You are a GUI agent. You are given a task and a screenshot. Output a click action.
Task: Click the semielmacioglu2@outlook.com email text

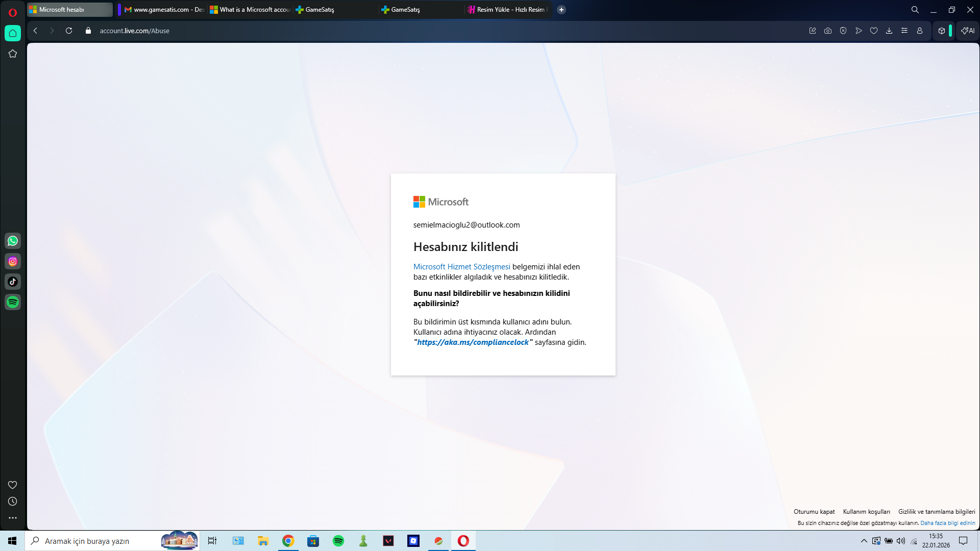tap(467, 225)
